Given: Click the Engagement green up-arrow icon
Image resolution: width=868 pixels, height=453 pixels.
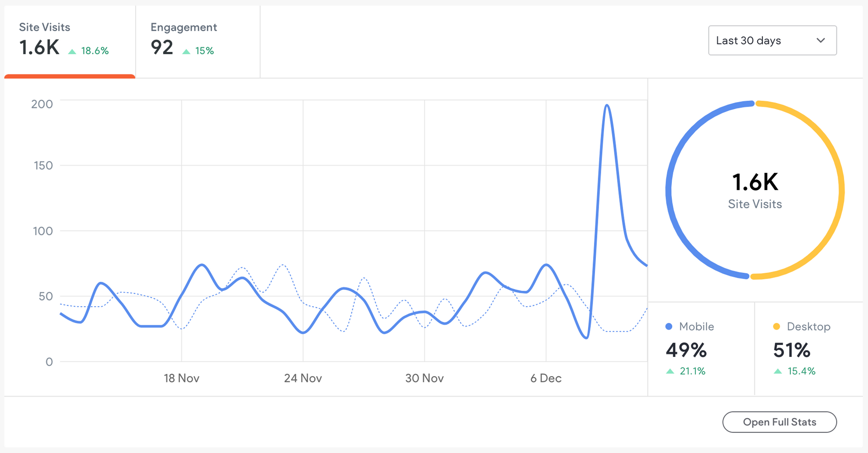Looking at the screenshot, I should 186,51.
